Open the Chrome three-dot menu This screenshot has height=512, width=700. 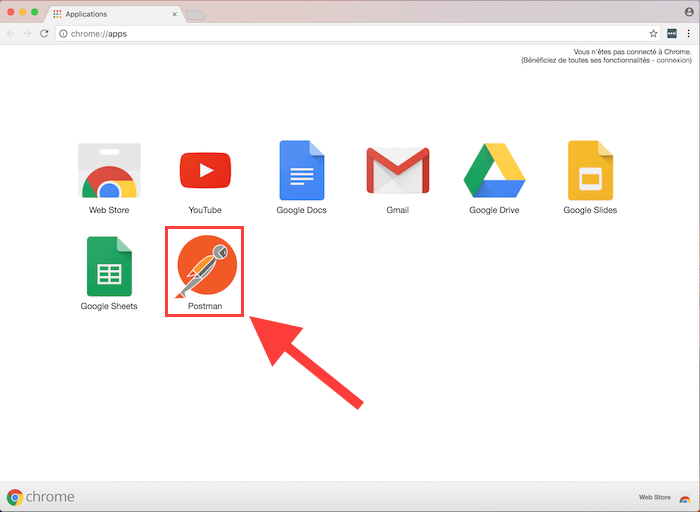(688, 33)
